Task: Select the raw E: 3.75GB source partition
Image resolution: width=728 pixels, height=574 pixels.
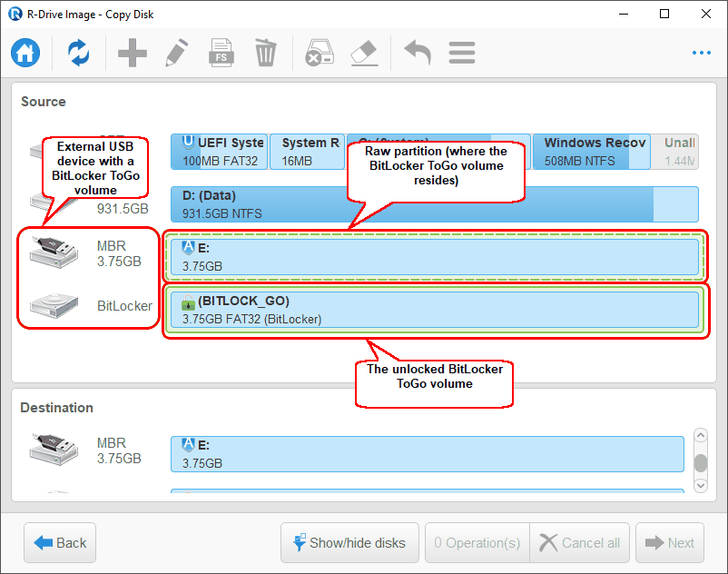Action: coord(435,257)
